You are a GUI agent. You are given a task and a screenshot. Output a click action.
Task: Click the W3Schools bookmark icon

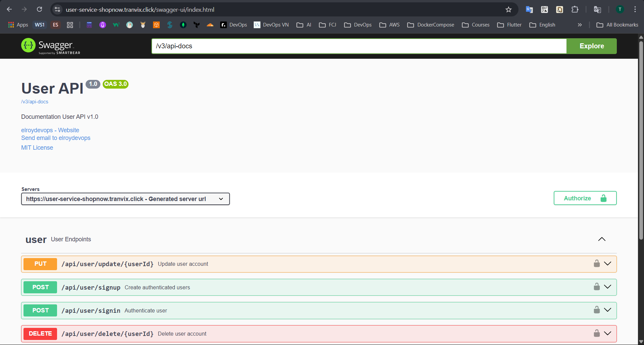[116, 24]
